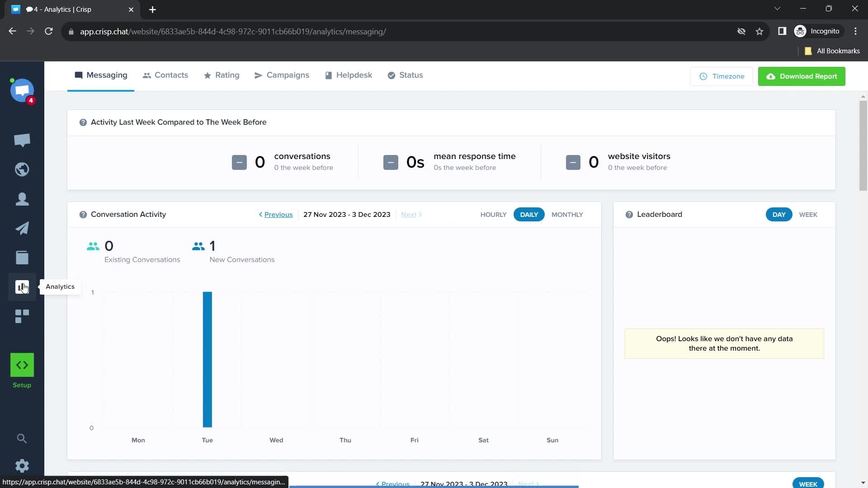Toggle Leaderboard to WEEK view
This screenshot has width=868, height=488.
tap(808, 215)
